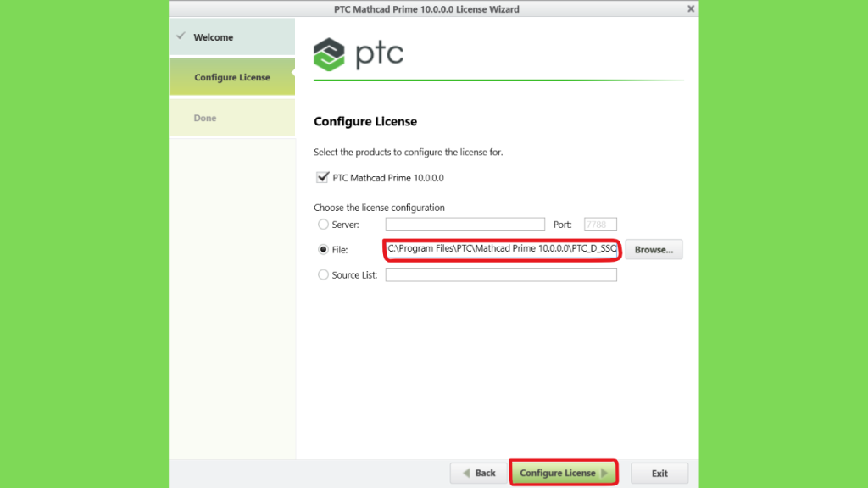Click the 'Choose the license configuration' text

coord(379,208)
